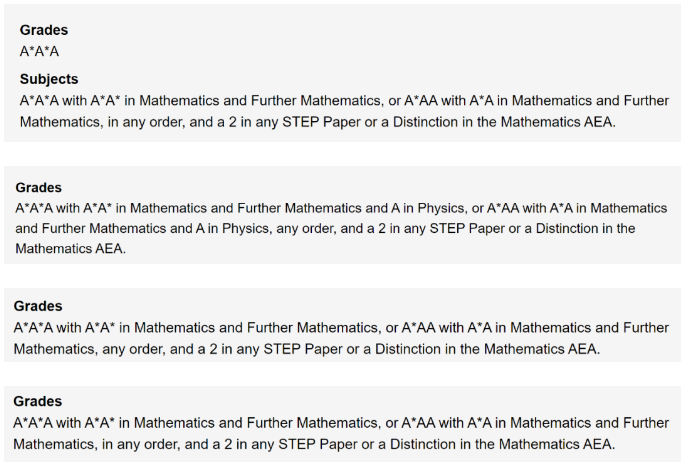Click the Grades heading in the topmost panel
The image size is (688, 469).
coord(43,30)
